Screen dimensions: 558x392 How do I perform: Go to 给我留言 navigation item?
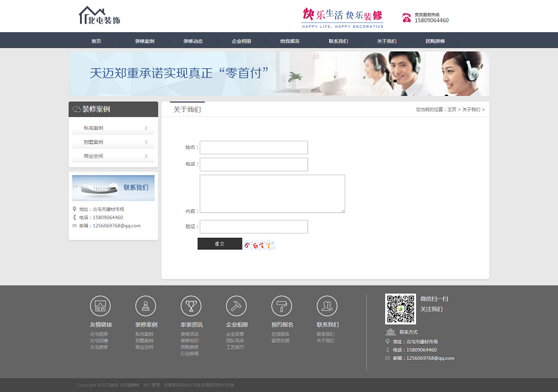click(x=290, y=41)
